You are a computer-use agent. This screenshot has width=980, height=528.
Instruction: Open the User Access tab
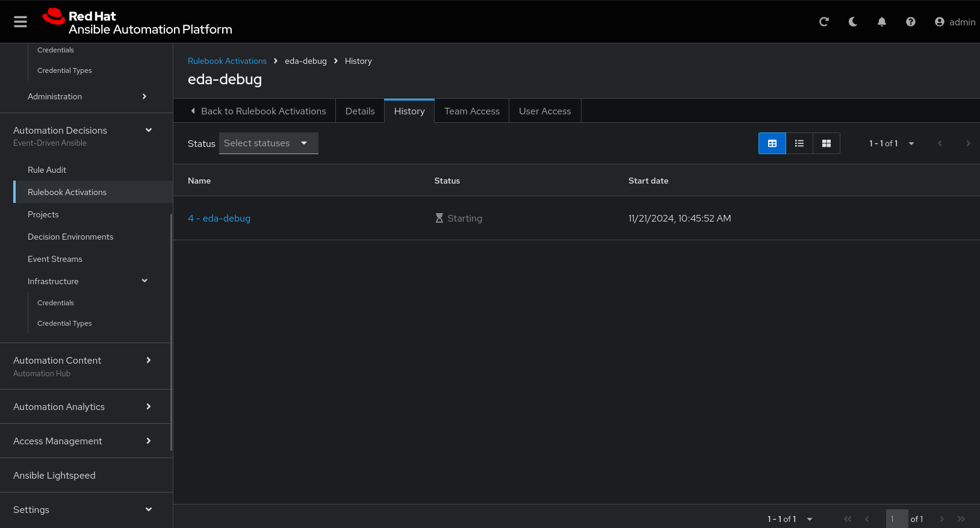545,111
